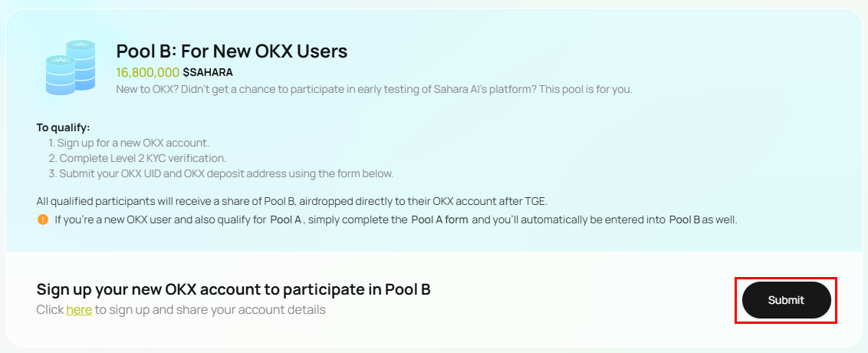Click "to sign up and share your account details" text
Image resolution: width=868 pixels, height=353 pixels.
coord(210,310)
